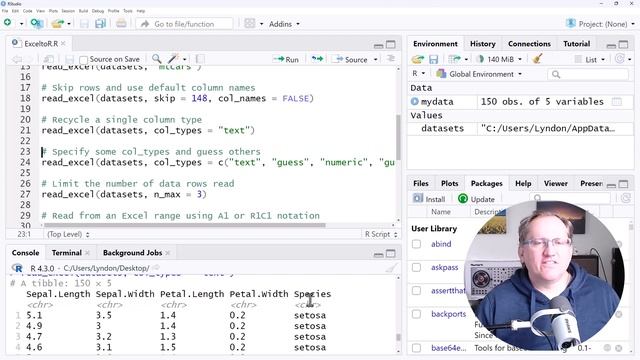Image resolution: width=640 pixels, height=360 pixels.
Task: Open the R Script file type selector
Action: click(380, 234)
